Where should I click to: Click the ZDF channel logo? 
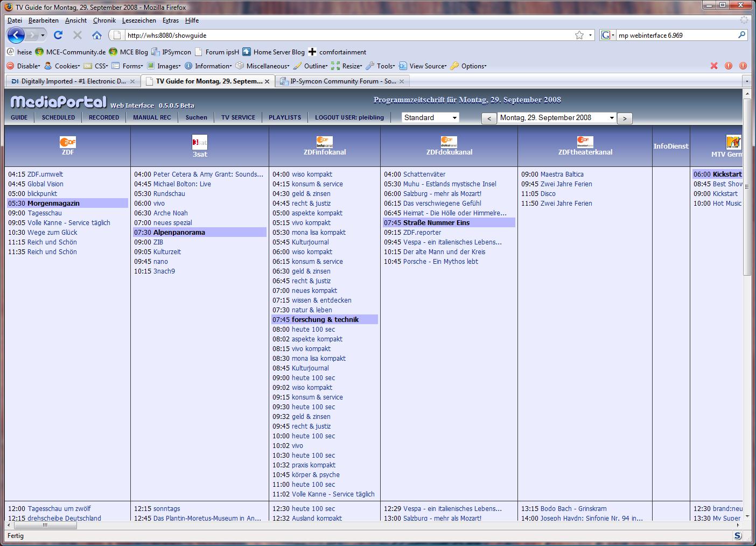(x=68, y=142)
